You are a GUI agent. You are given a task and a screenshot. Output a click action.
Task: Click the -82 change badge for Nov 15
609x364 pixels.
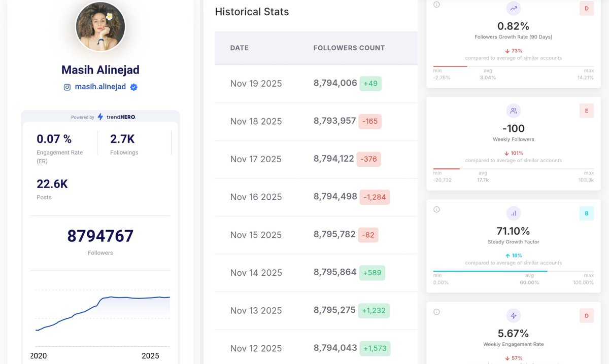point(368,235)
